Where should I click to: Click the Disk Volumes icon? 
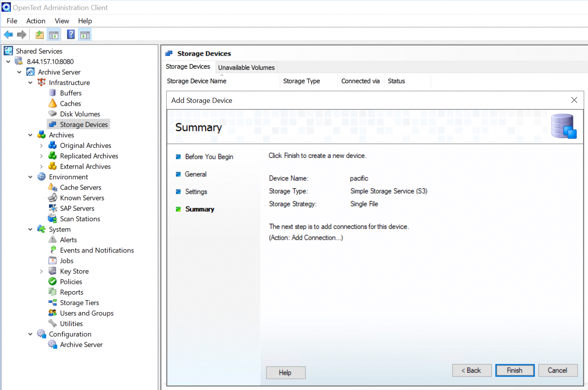pos(52,114)
